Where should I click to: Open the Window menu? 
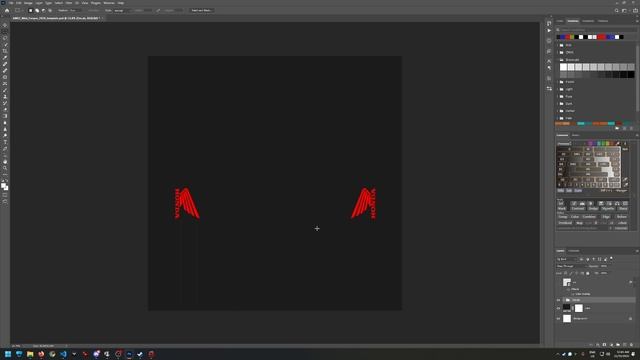pos(109,3)
